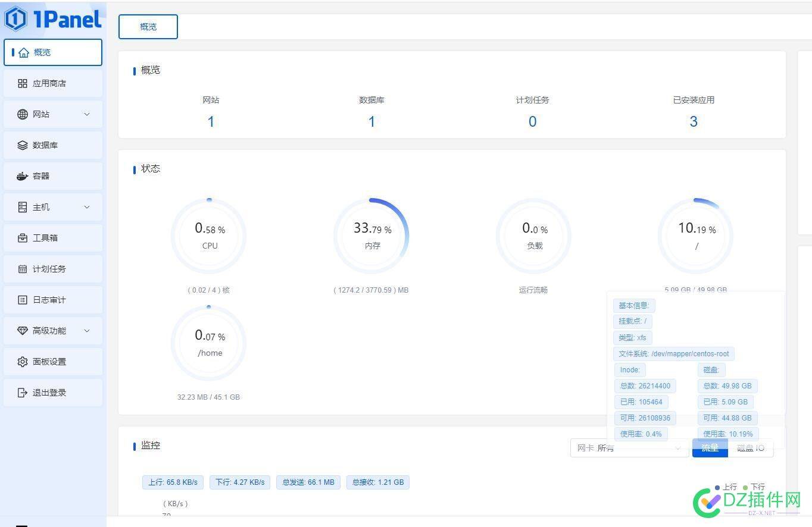Click the /home disk gauge
812x527 pixels.
[209, 343]
